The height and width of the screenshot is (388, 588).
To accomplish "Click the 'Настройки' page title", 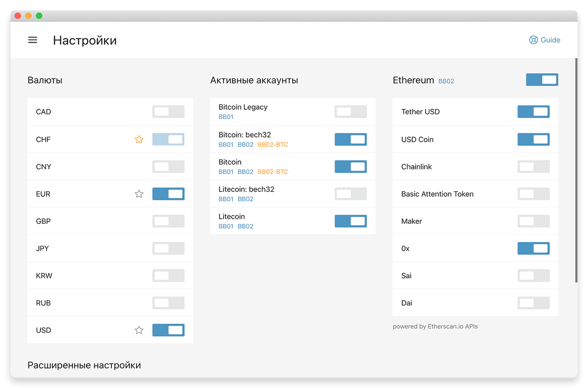I will (85, 40).
